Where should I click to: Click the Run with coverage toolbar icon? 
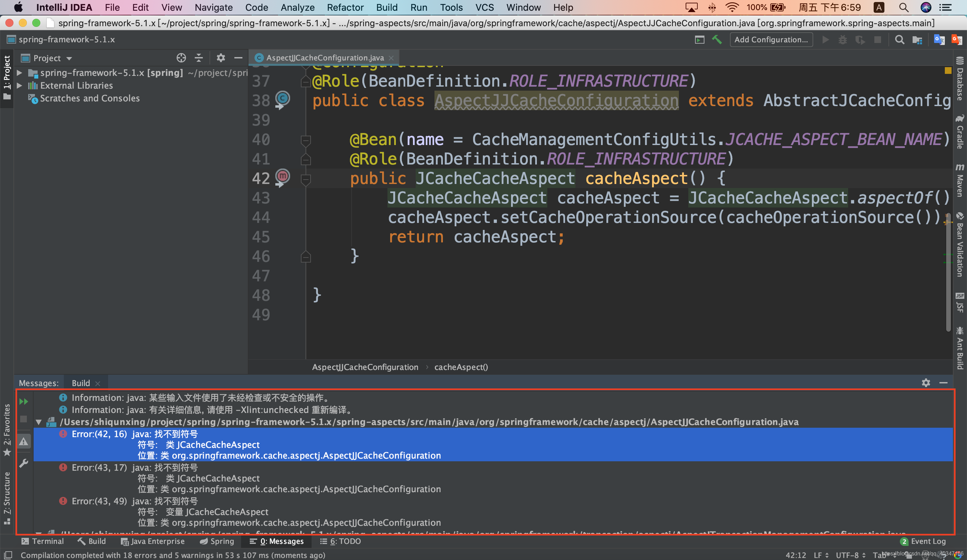click(860, 40)
